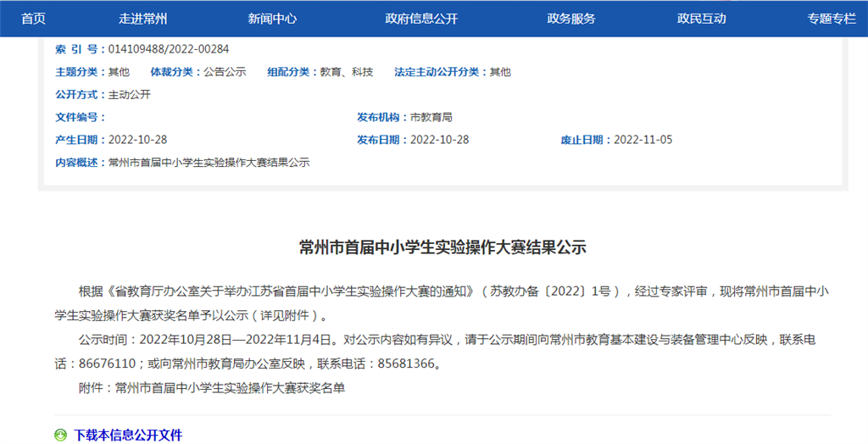Select 政府信息公开 menu item
The width and height of the screenshot is (868, 444).
(422, 19)
